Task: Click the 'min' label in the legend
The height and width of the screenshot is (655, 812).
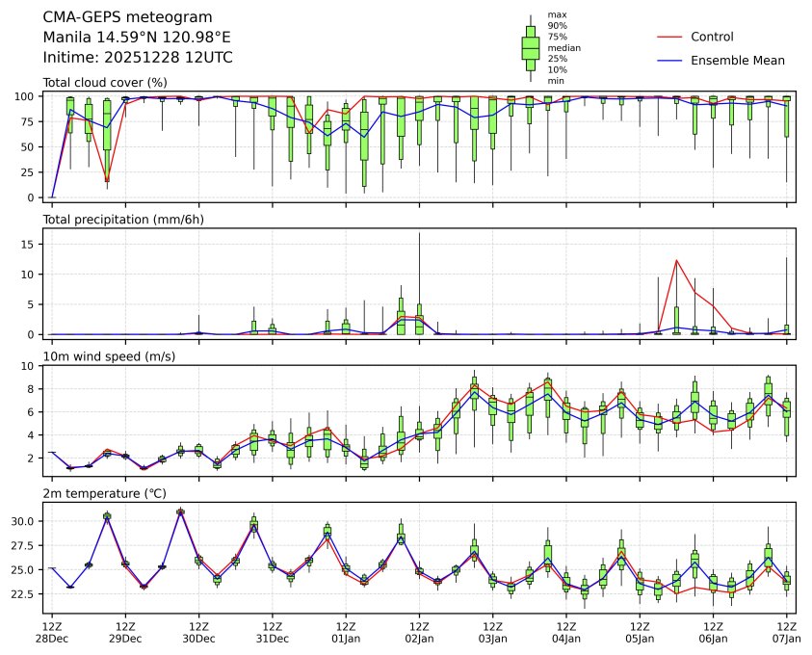Action: point(555,81)
